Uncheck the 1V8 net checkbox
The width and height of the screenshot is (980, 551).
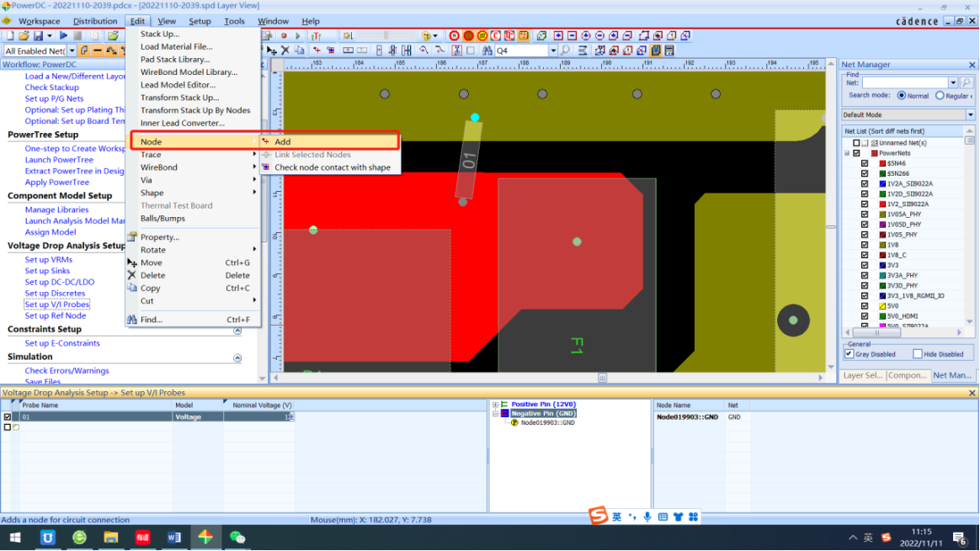pyautogui.click(x=865, y=245)
